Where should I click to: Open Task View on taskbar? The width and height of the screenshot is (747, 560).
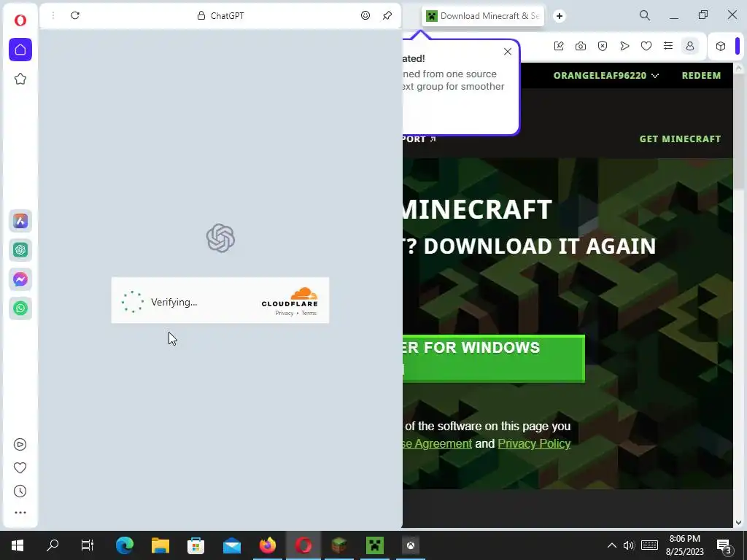[x=88, y=545]
